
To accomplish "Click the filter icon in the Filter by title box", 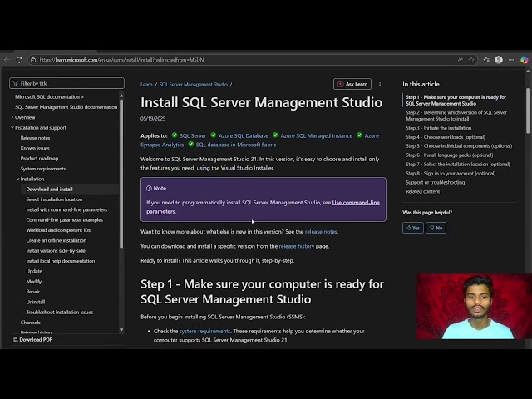I will 15,83.
